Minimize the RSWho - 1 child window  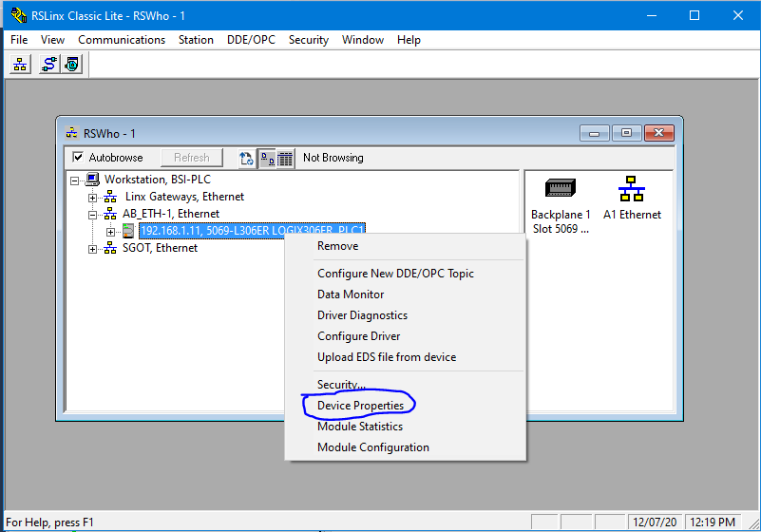pos(595,133)
